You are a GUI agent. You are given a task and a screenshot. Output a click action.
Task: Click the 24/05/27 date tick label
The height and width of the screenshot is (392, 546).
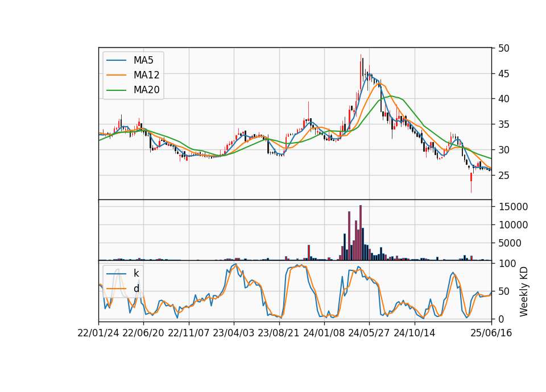point(369,333)
